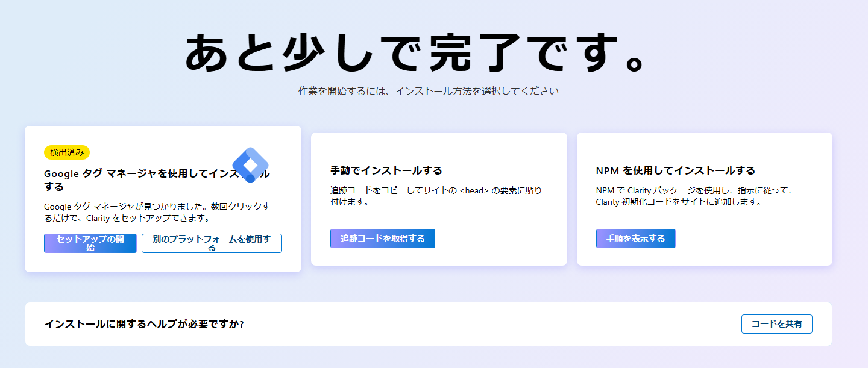Share the code using コードを共有 button

[x=776, y=324]
